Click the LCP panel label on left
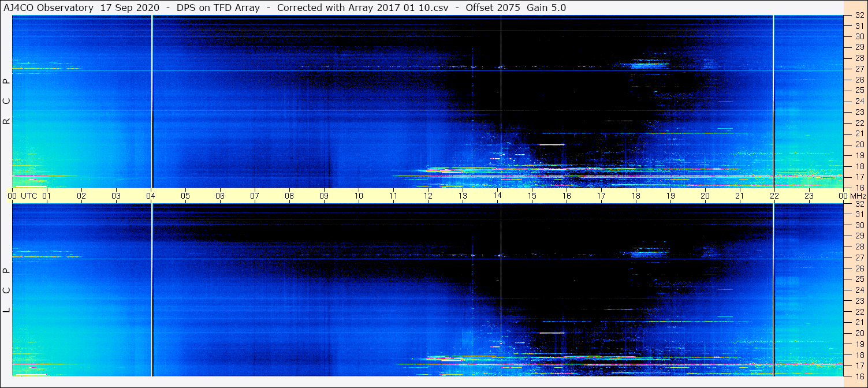Viewport: 868px width, 388px height. coord(7,290)
